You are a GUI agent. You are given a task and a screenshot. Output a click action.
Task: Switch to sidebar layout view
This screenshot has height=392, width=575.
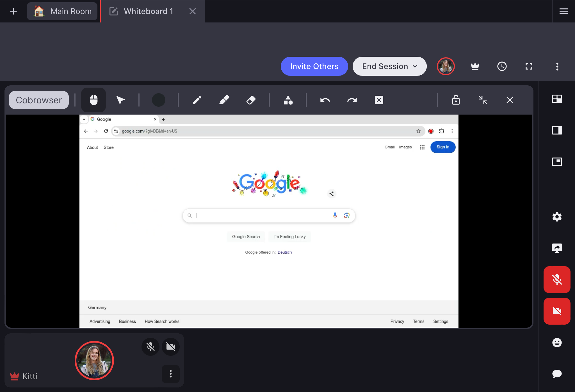pyautogui.click(x=557, y=130)
